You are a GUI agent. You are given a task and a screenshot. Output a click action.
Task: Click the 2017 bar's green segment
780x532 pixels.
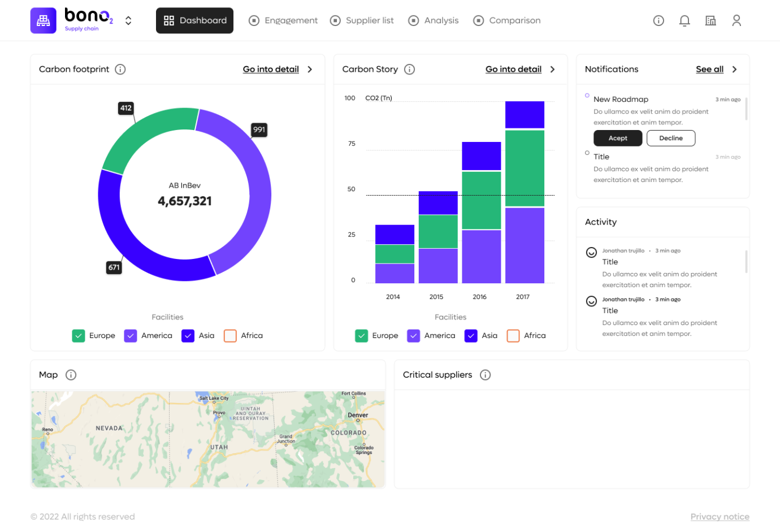click(524, 168)
